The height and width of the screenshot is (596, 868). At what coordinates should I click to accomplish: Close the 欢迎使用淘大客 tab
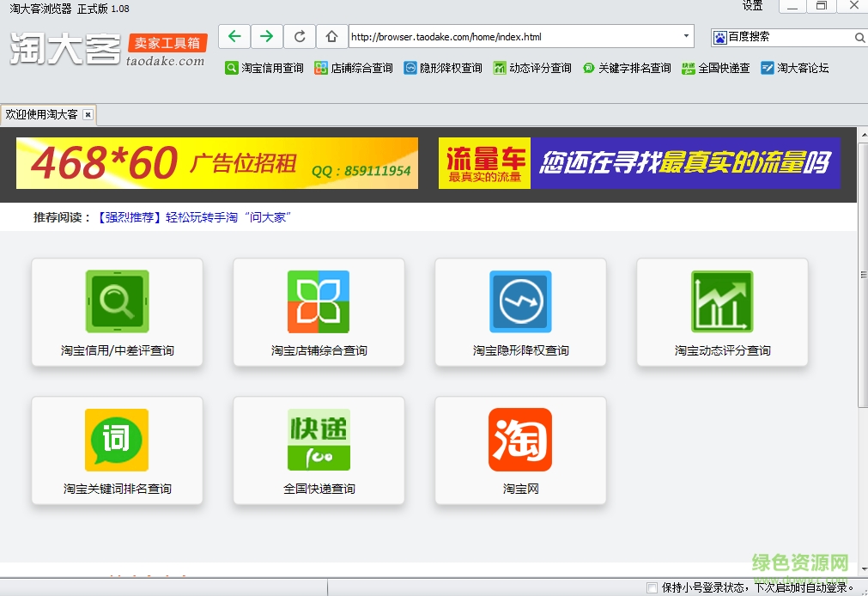pyautogui.click(x=88, y=114)
